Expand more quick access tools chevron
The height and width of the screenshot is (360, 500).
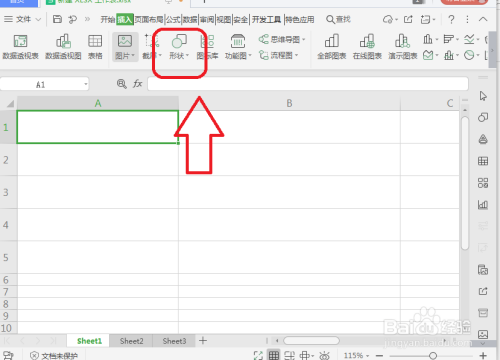[x=87, y=19]
